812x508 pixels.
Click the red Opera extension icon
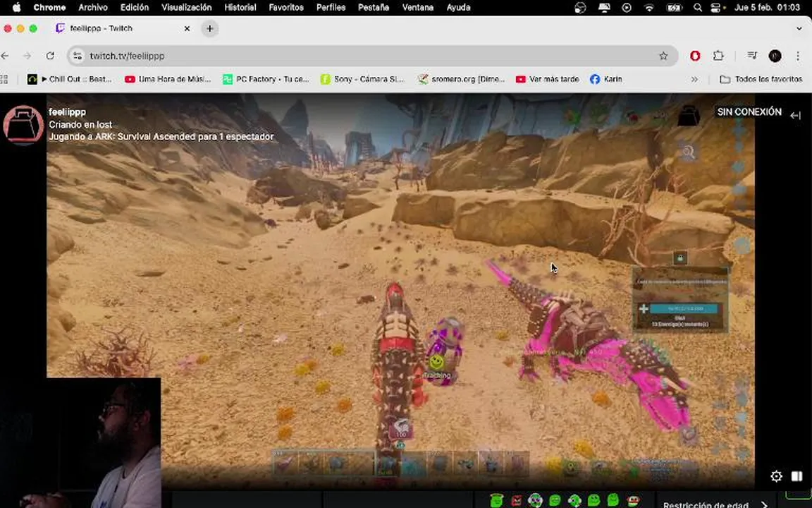pos(695,56)
